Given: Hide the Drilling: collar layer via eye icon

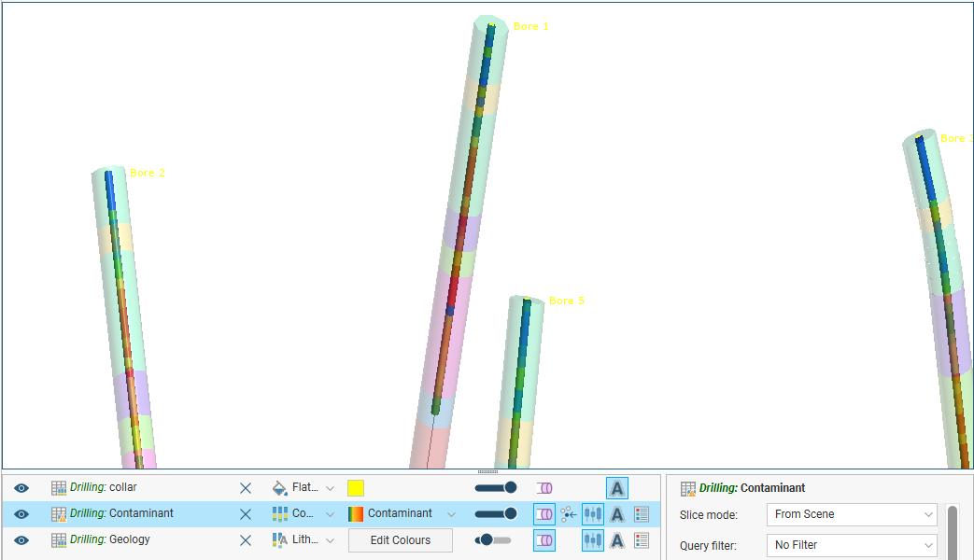Looking at the screenshot, I should (21, 488).
